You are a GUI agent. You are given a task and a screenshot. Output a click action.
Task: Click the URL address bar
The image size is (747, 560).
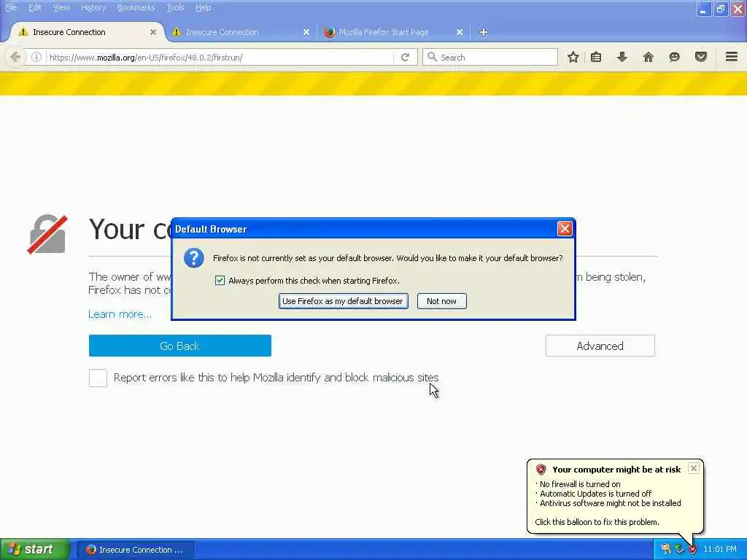[220, 57]
